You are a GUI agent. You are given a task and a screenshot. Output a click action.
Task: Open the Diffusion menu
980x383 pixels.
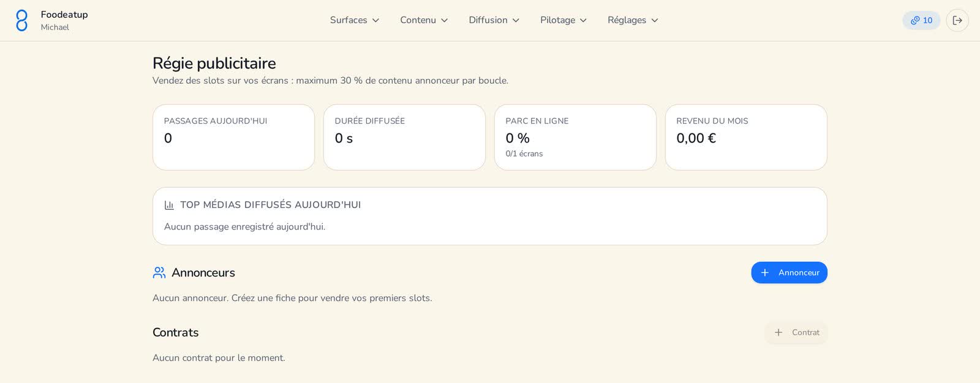(x=494, y=20)
